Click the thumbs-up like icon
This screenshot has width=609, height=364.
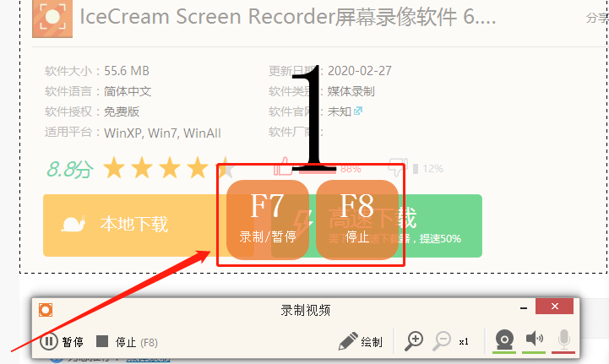[282, 166]
